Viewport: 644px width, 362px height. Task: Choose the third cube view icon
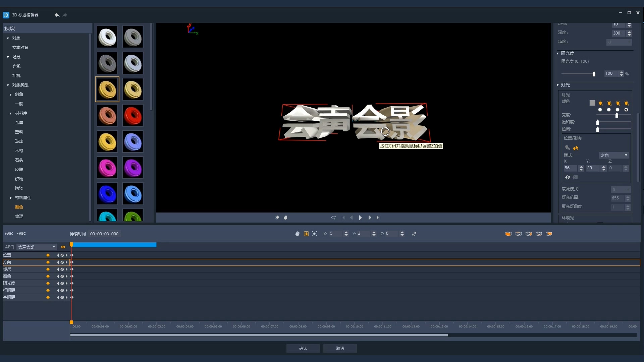(x=529, y=234)
